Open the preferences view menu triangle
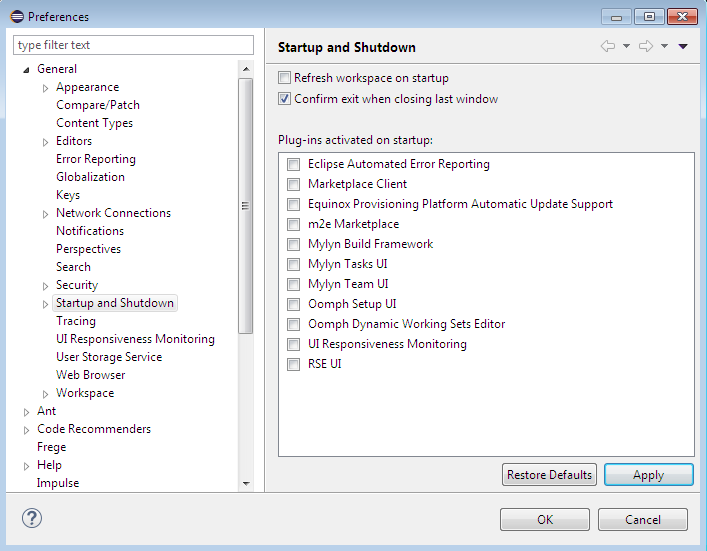 683,46
